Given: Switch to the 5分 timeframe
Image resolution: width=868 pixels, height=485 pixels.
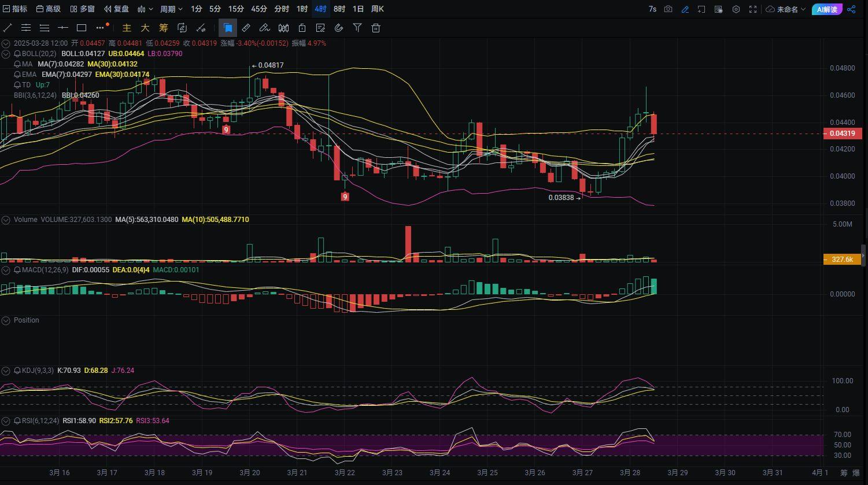Looking at the screenshot, I should pos(215,9).
